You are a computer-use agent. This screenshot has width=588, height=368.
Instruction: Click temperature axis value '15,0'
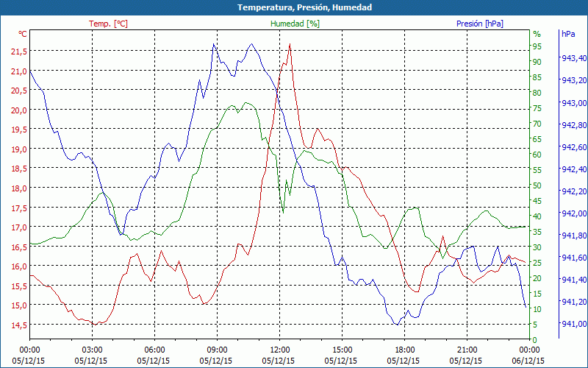pos(19,305)
